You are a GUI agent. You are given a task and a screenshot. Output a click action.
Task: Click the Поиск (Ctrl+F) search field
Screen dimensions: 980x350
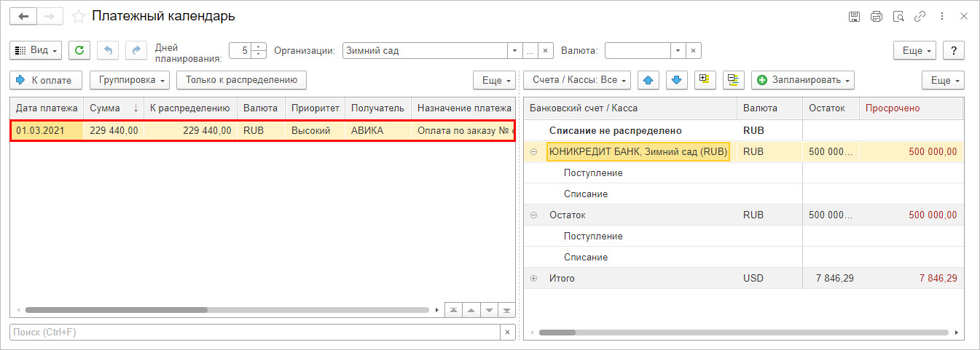(255, 332)
